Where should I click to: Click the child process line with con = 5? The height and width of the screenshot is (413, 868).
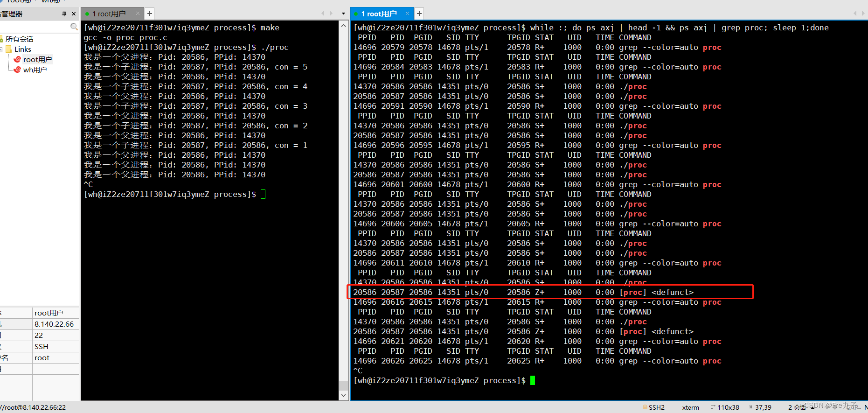(x=195, y=67)
